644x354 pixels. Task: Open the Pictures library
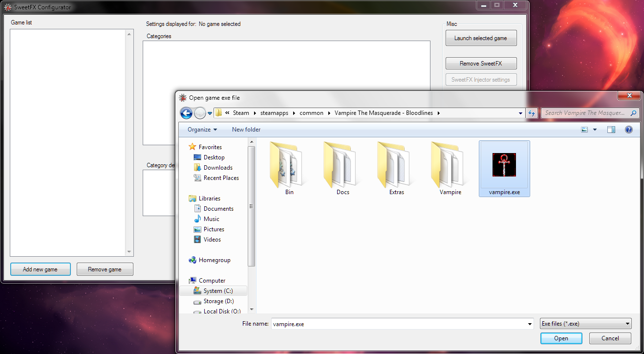(x=209, y=229)
